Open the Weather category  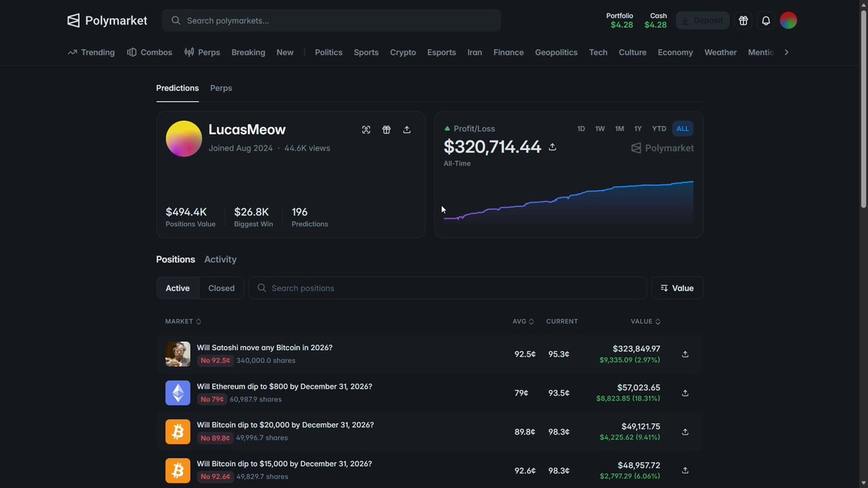pyautogui.click(x=720, y=52)
